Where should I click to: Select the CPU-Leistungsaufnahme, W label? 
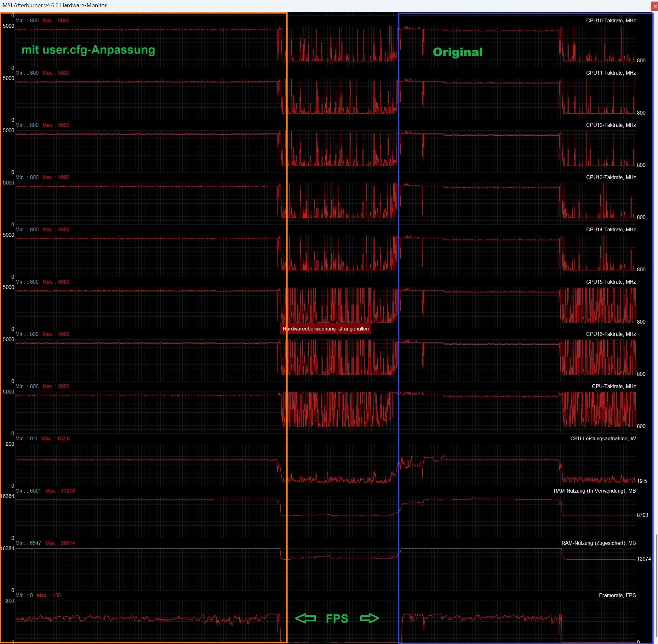click(603, 439)
